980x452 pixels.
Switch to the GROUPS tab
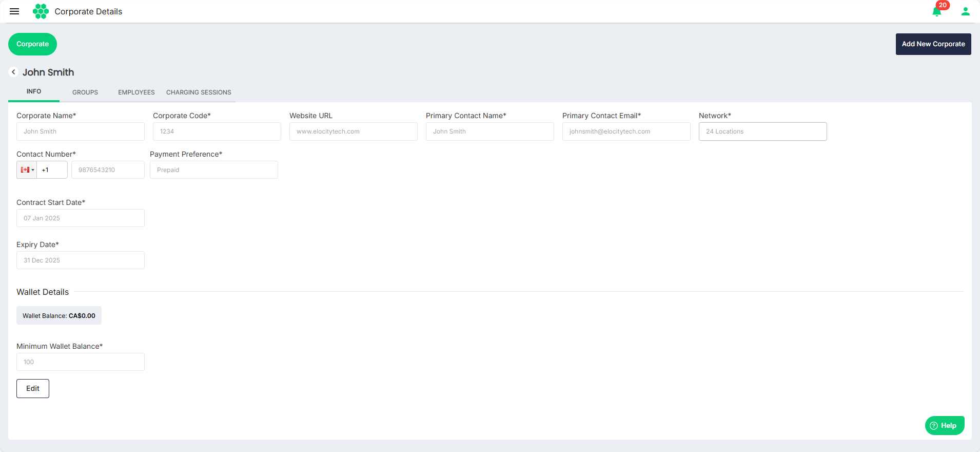85,92
